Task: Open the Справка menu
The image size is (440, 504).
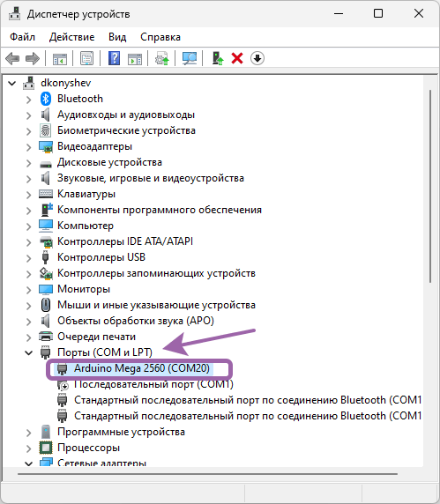Action: pyautogui.click(x=160, y=37)
